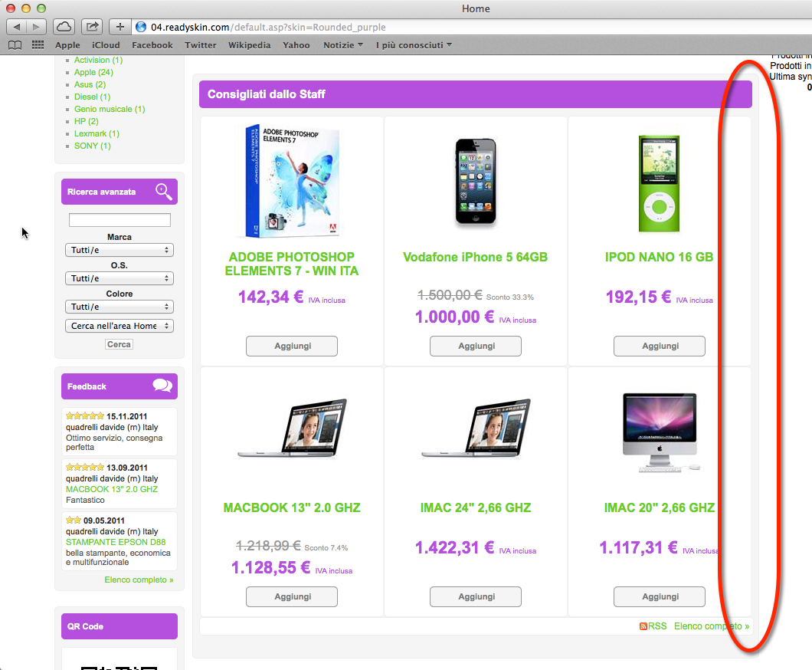Open Apple bookmark in bookmarks bar

point(68,45)
